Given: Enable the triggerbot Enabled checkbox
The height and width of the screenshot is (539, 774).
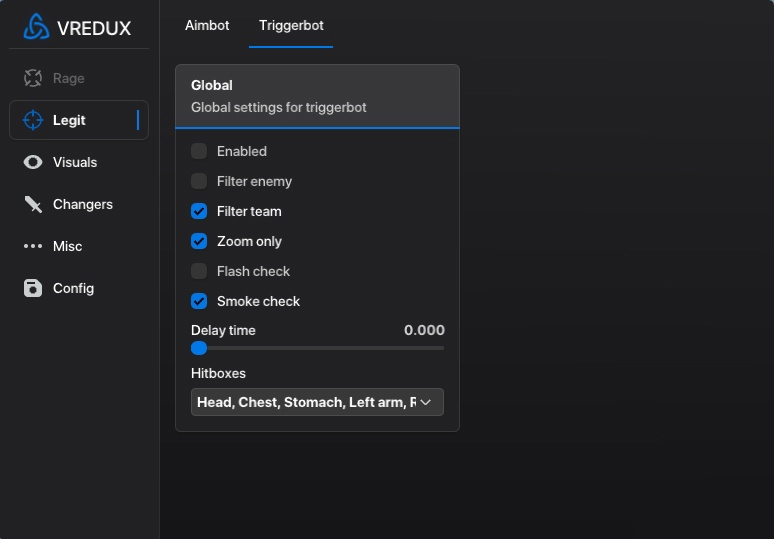Looking at the screenshot, I should (x=199, y=151).
